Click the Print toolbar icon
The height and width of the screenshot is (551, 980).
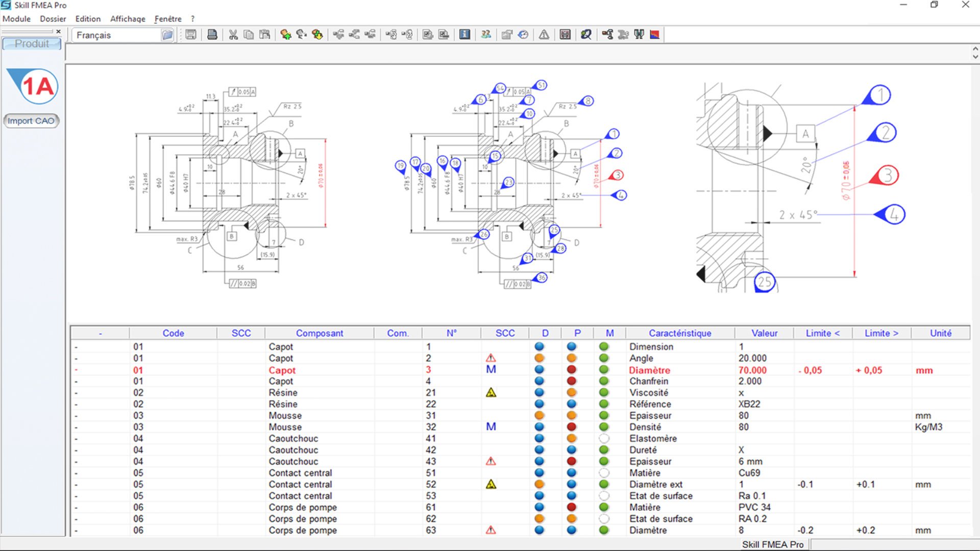coord(212,35)
